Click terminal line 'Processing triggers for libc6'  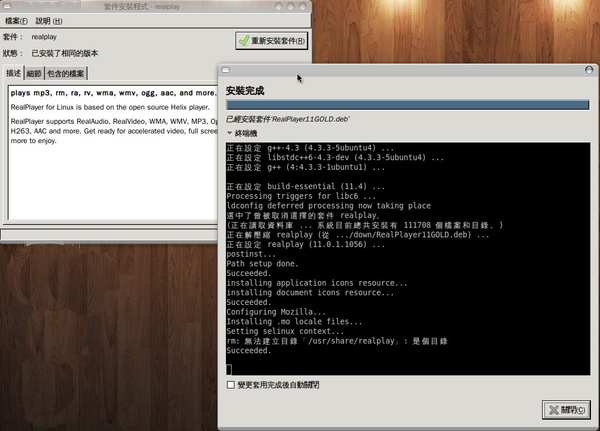coord(301,196)
